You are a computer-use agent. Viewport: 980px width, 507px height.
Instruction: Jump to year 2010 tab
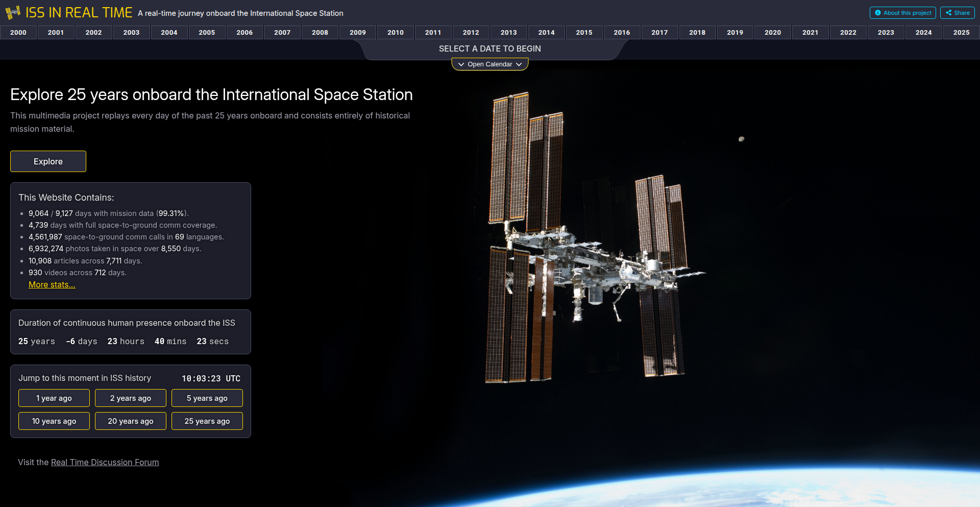click(396, 32)
